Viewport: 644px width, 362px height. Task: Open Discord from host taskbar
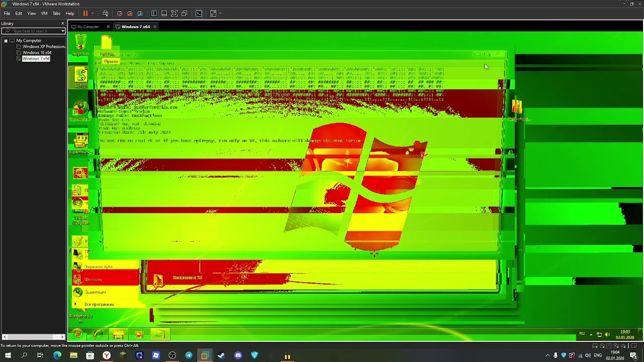point(238,355)
